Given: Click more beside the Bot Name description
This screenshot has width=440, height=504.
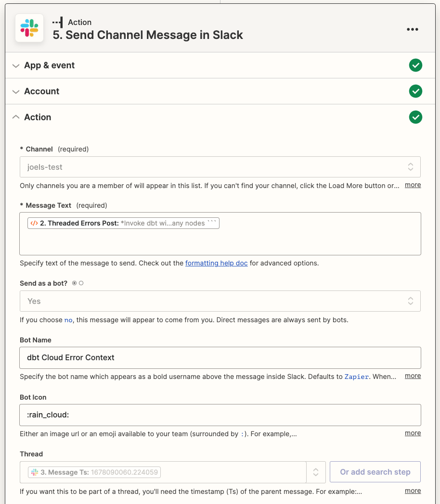Looking at the screenshot, I should coord(413,376).
